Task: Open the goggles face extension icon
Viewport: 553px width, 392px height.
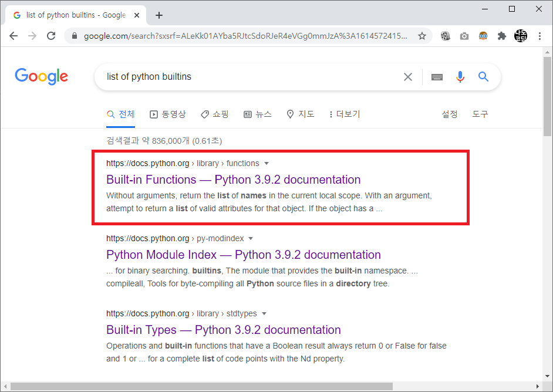Action: (x=483, y=36)
